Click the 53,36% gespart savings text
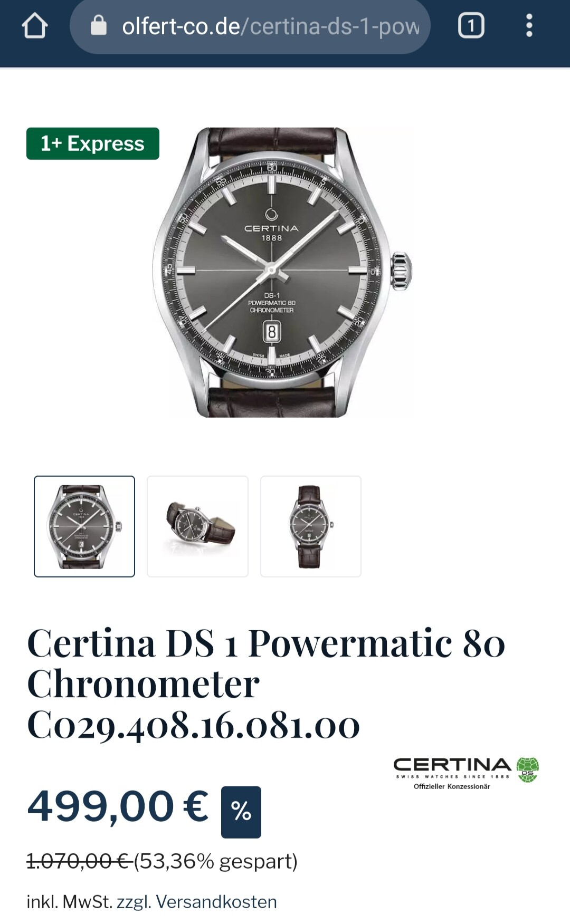Viewport: 570px width, 924px height. pos(216,861)
